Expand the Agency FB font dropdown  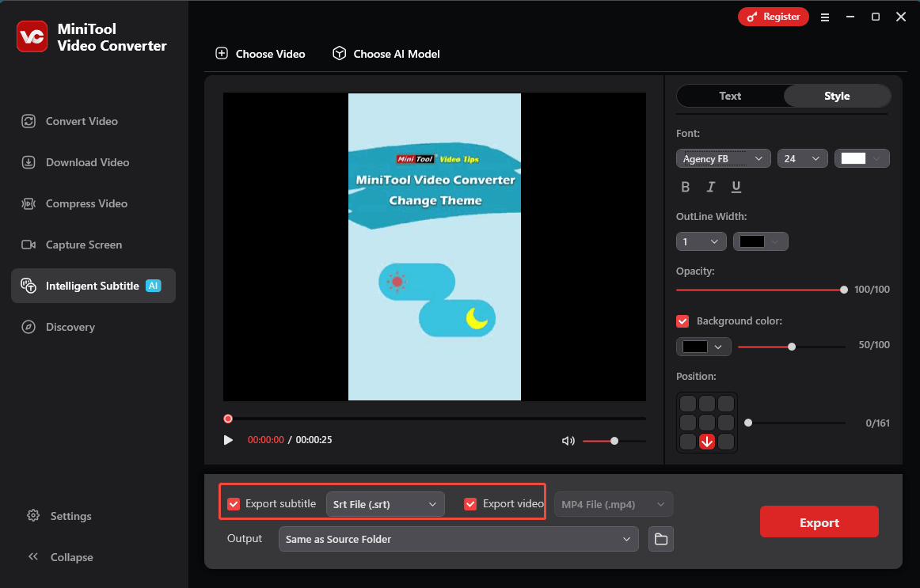[x=723, y=159]
